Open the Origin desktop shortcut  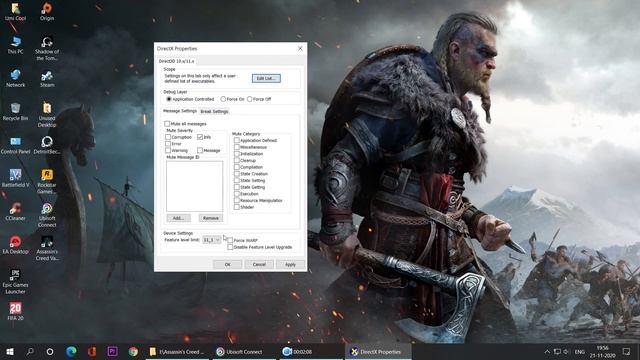tap(47, 11)
